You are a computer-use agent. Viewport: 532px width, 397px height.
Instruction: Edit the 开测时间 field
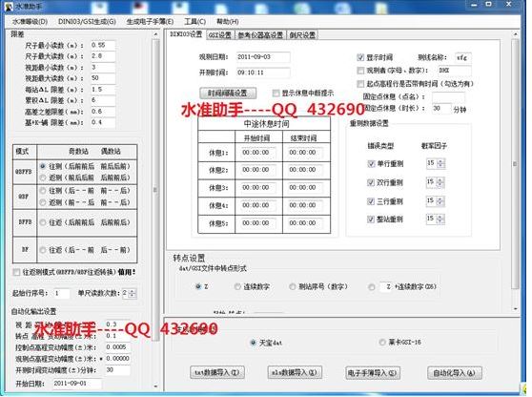click(x=263, y=73)
